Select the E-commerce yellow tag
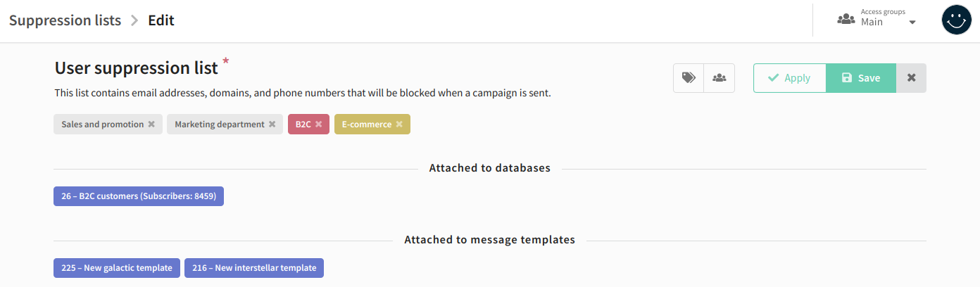Image resolution: width=980 pixels, height=287 pixels. [367, 125]
